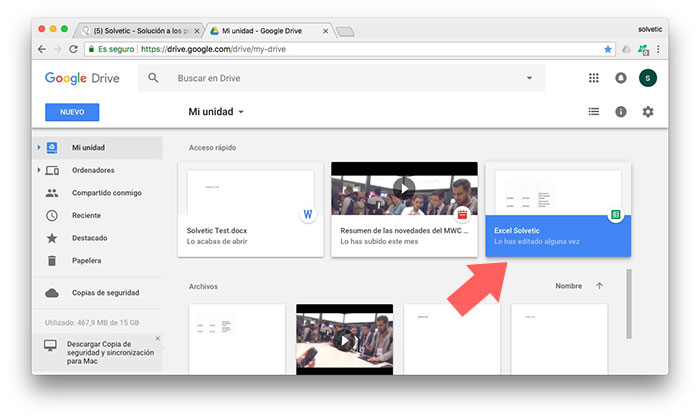The width and height of the screenshot is (700, 420).
Task: Open the Google apps grid icon
Action: coord(593,78)
